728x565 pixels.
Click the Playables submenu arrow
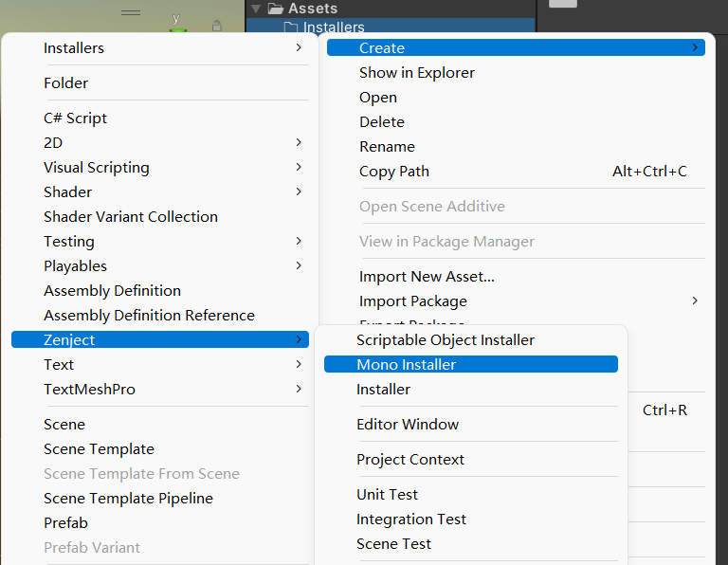(x=299, y=265)
